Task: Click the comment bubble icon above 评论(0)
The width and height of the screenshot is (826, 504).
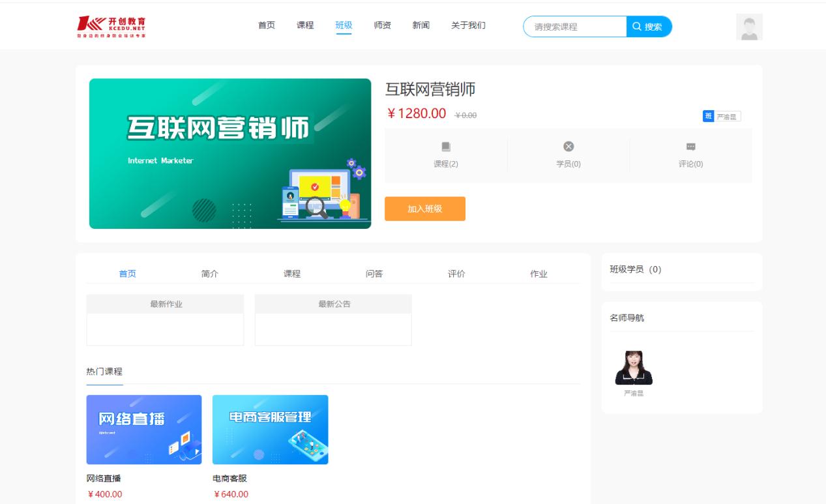Action: click(691, 147)
